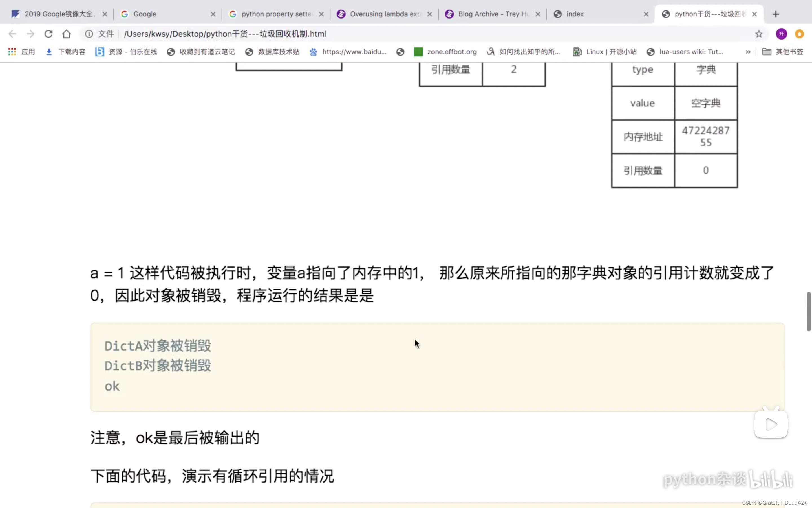Bookmark this page with the star icon

point(759,34)
